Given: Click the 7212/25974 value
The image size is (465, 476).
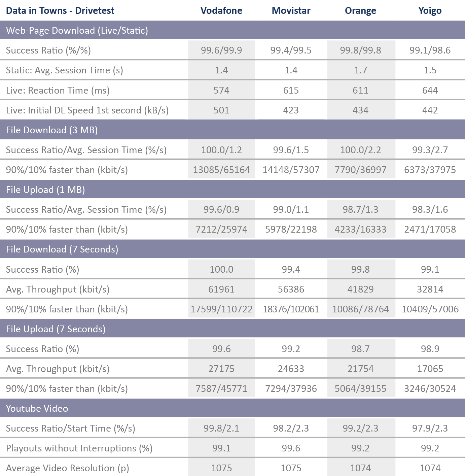Looking at the screenshot, I should point(221,229).
